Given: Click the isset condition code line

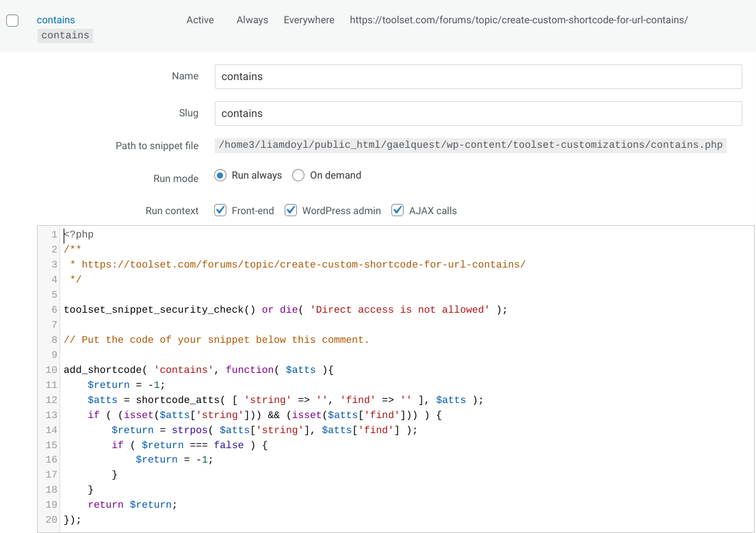Looking at the screenshot, I should tap(265, 415).
